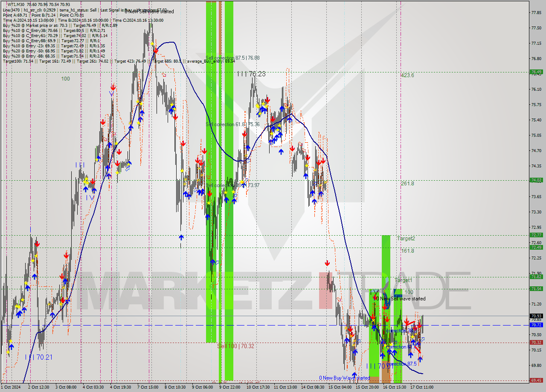Click the 70.72 price tag on axis

[x=536, y=325]
